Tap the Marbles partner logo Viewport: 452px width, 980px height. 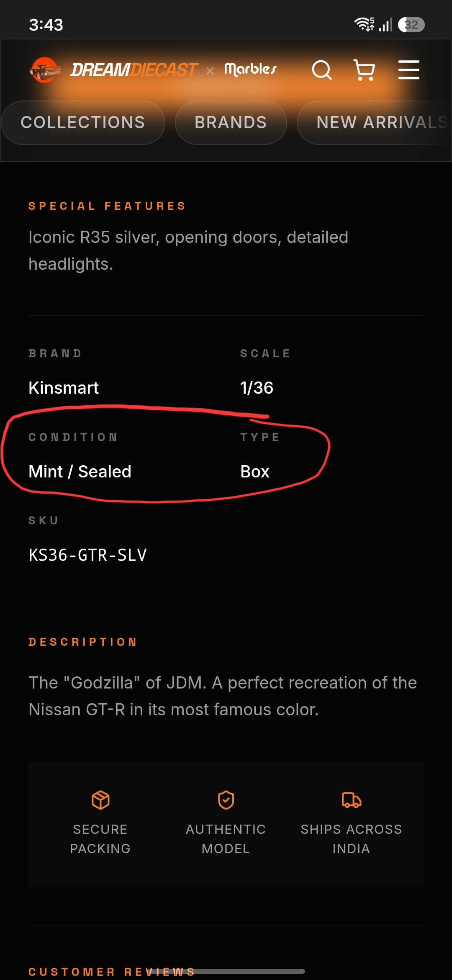pos(251,70)
